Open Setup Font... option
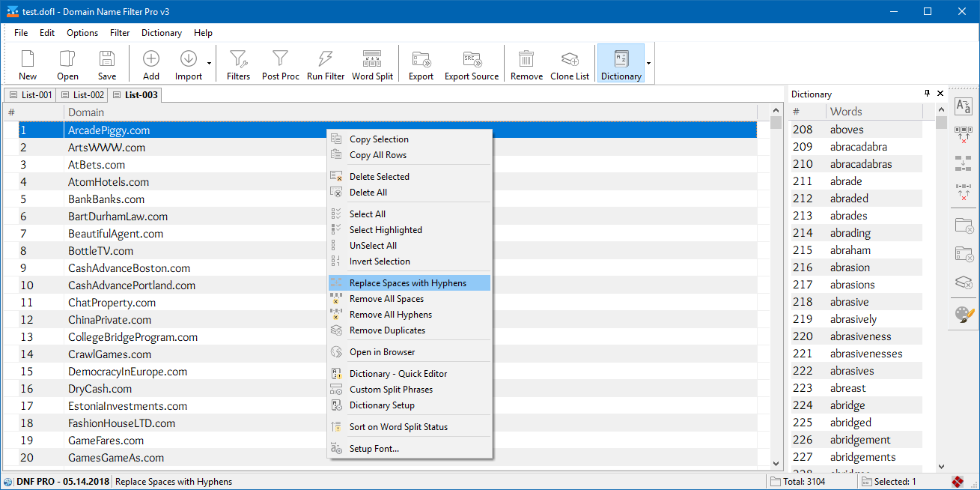This screenshot has width=980, height=490. (410, 449)
